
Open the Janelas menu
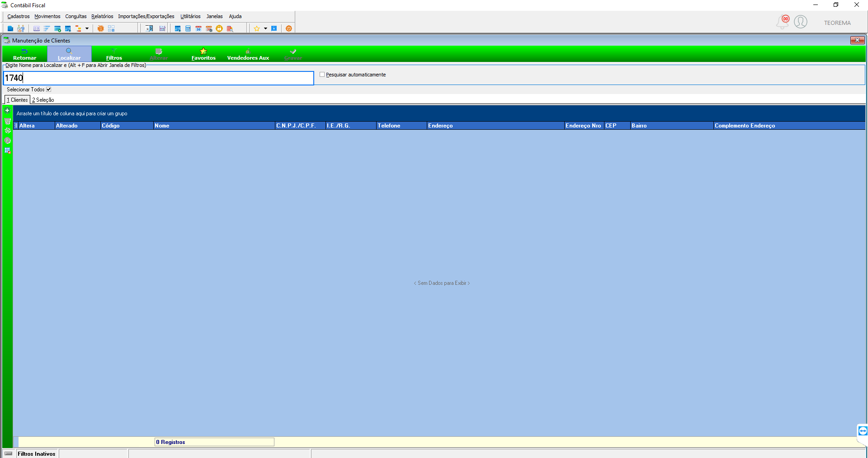point(214,16)
